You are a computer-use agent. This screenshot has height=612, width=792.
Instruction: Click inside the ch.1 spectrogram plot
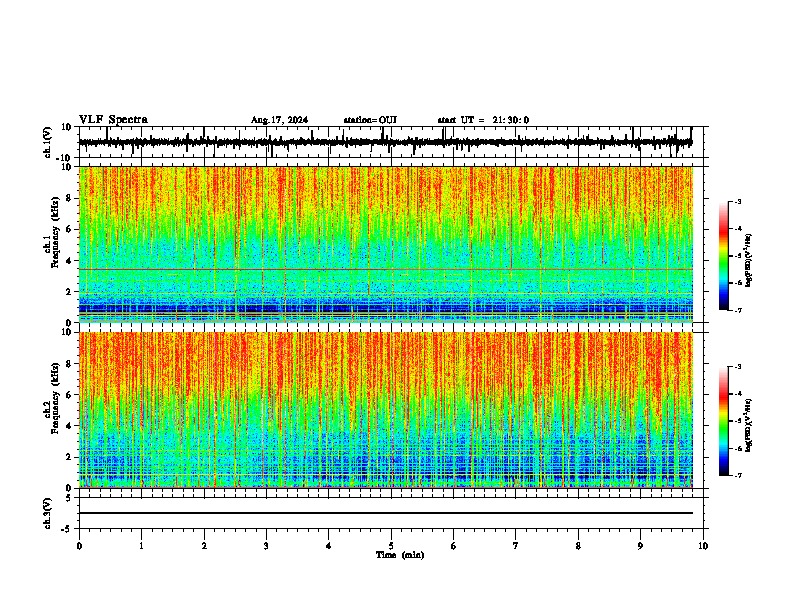386,244
